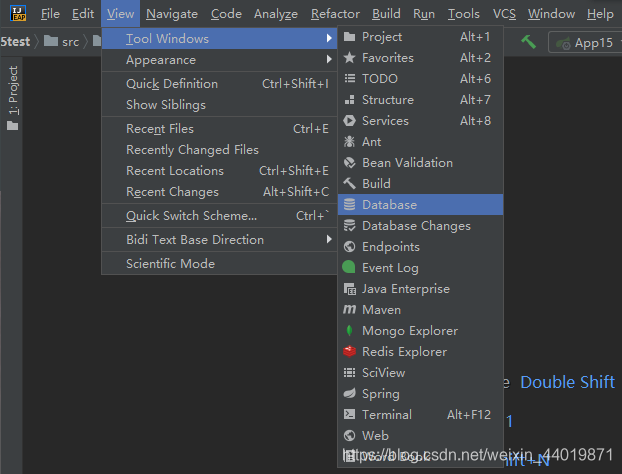Viewport: 622px width, 474px height.
Task: Click the green Event Log icon
Action: tap(349, 267)
